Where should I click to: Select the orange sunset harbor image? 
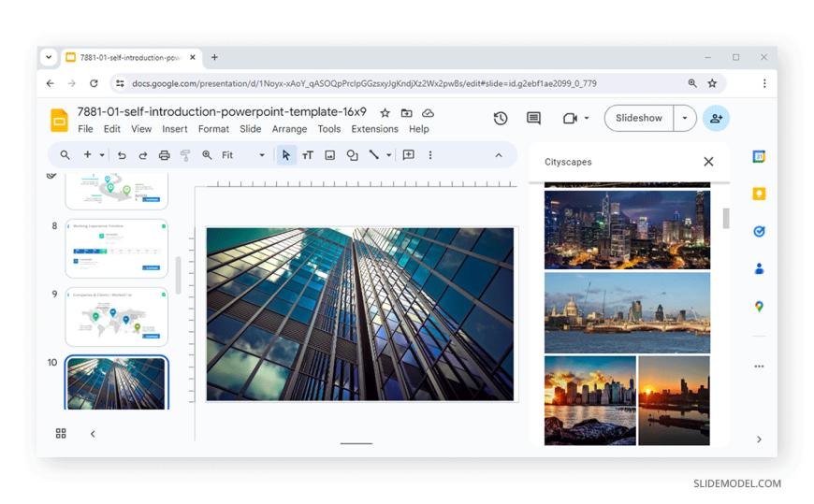click(x=674, y=401)
